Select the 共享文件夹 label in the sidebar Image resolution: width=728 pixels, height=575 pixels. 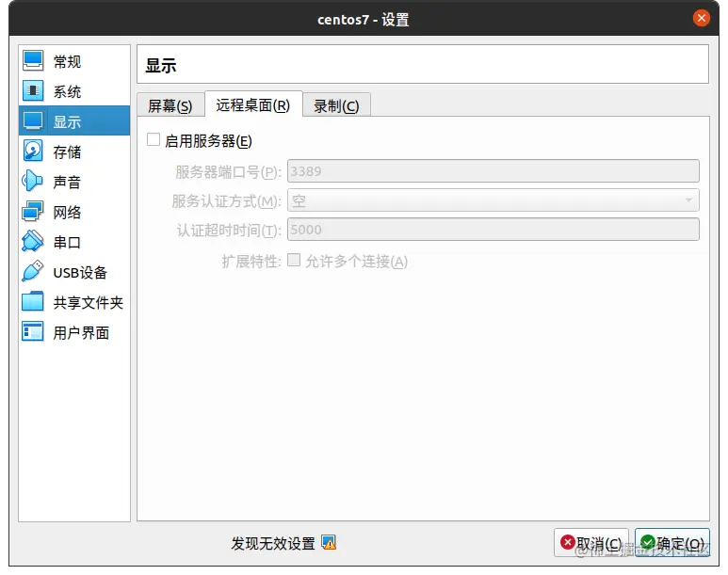pos(89,303)
